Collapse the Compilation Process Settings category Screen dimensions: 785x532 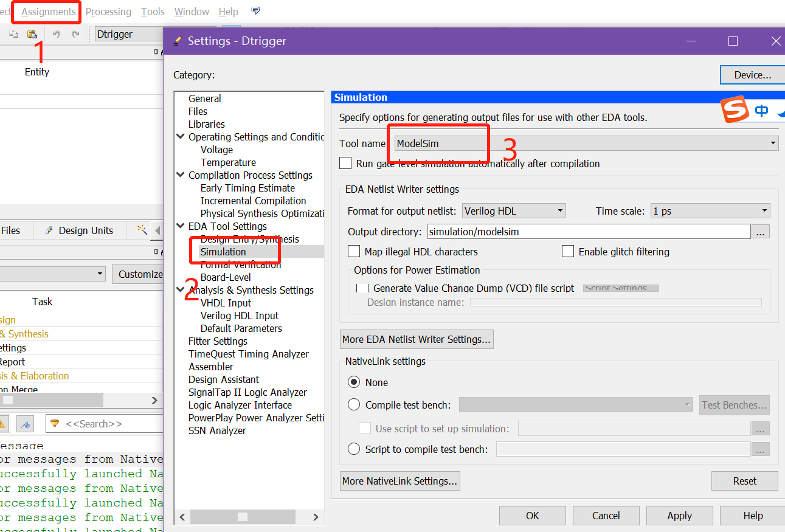pos(181,175)
